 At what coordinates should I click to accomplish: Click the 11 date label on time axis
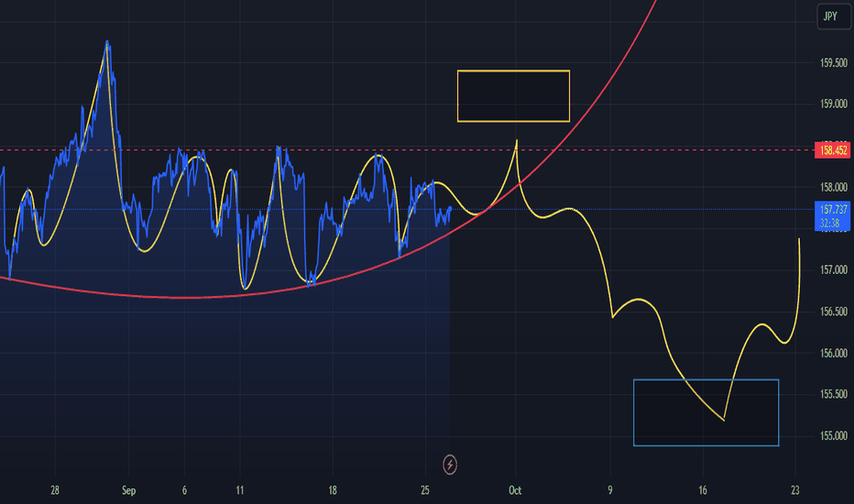tap(240, 490)
